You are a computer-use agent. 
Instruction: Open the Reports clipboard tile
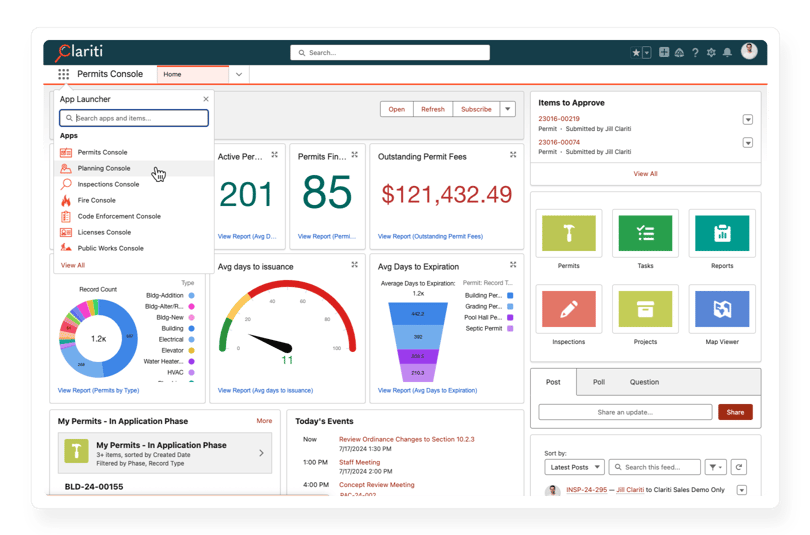point(722,233)
